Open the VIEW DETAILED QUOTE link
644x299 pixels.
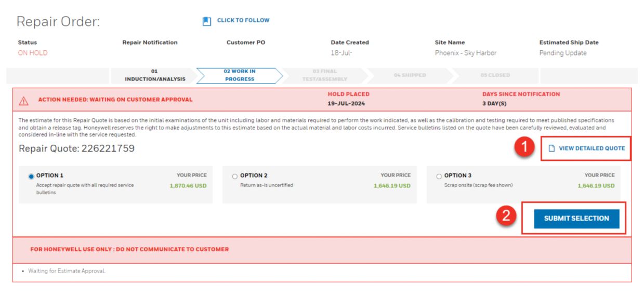(592, 148)
